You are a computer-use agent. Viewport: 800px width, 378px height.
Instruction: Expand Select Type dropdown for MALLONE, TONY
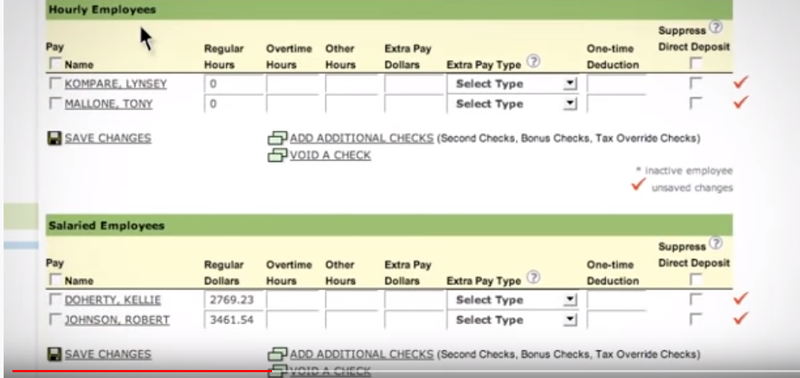[512, 104]
